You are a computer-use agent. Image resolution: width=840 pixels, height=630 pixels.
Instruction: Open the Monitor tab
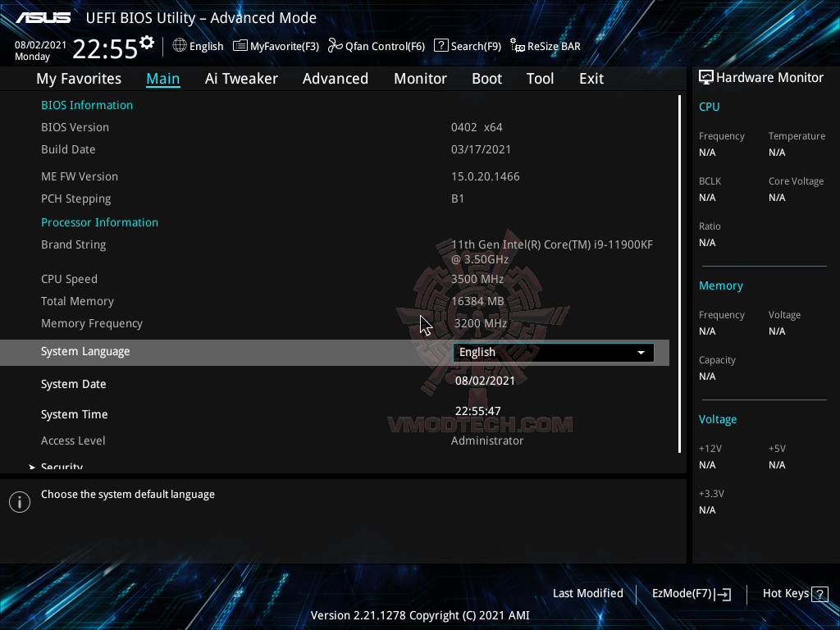(420, 79)
